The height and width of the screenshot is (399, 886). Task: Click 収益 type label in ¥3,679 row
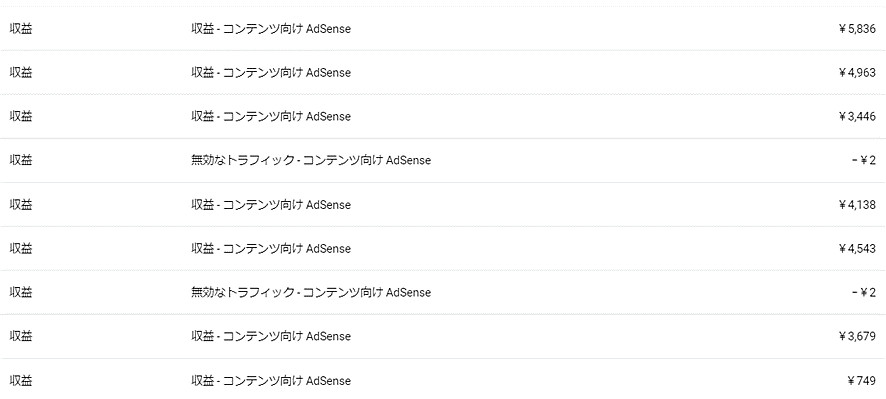point(21,336)
